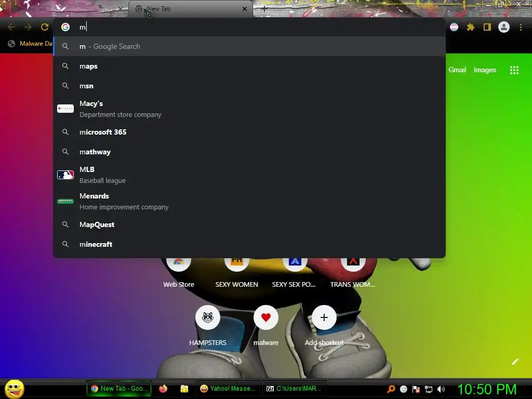Reload the page with the refresh icon

coord(45,27)
